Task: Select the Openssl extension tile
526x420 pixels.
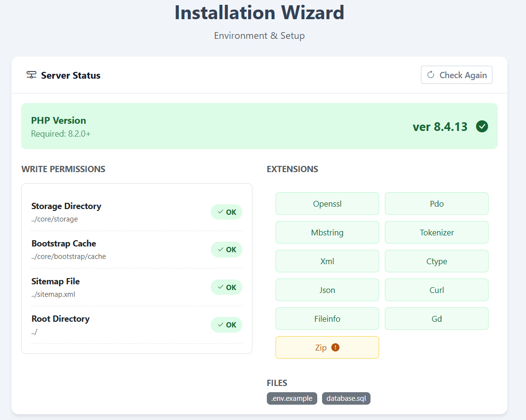Action: 327,204
